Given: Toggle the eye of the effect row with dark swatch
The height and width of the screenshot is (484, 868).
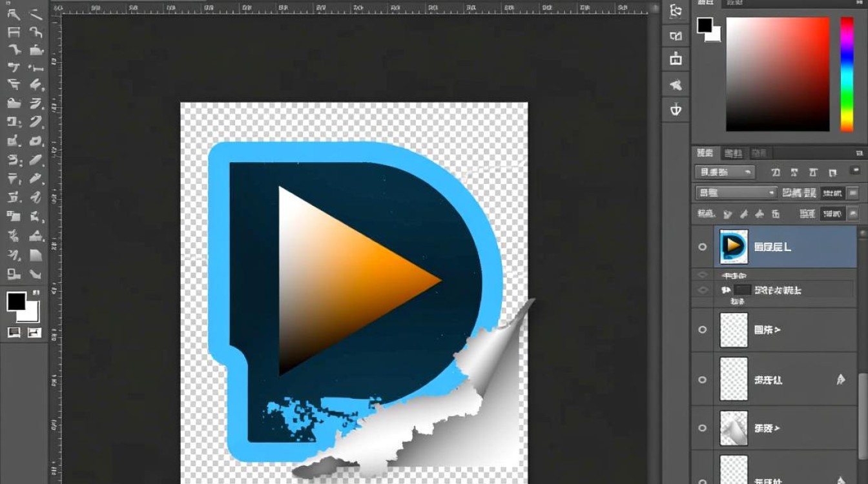Looking at the screenshot, I should pyautogui.click(x=703, y=290).
